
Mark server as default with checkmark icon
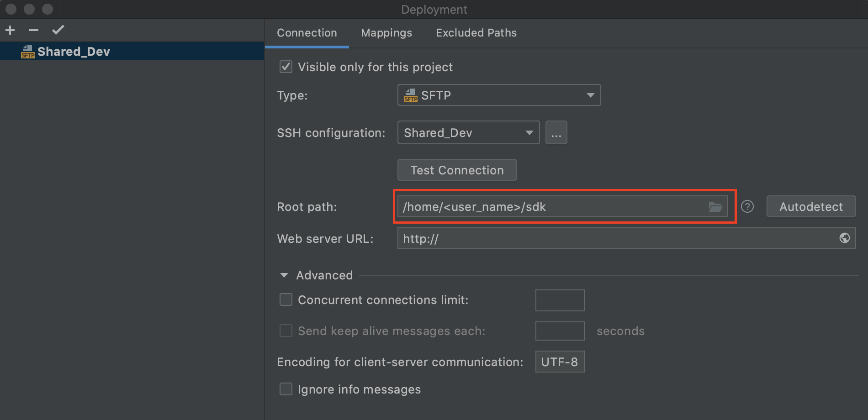[58, 30]
